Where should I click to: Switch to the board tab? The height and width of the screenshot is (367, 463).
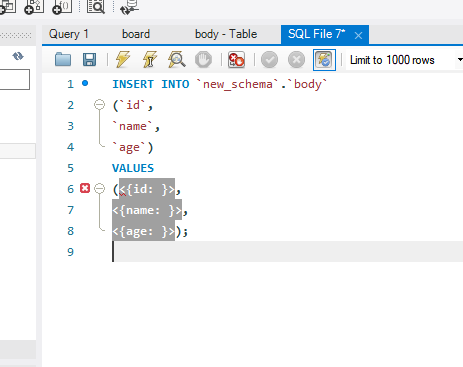click(136, 34)
